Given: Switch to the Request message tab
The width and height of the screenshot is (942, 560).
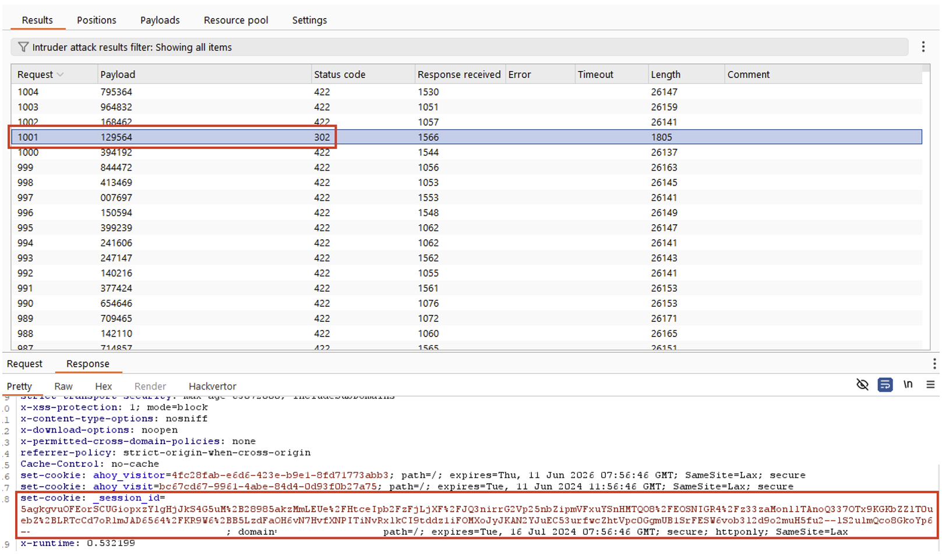Looking at the screenshot, I should [24, 364].
